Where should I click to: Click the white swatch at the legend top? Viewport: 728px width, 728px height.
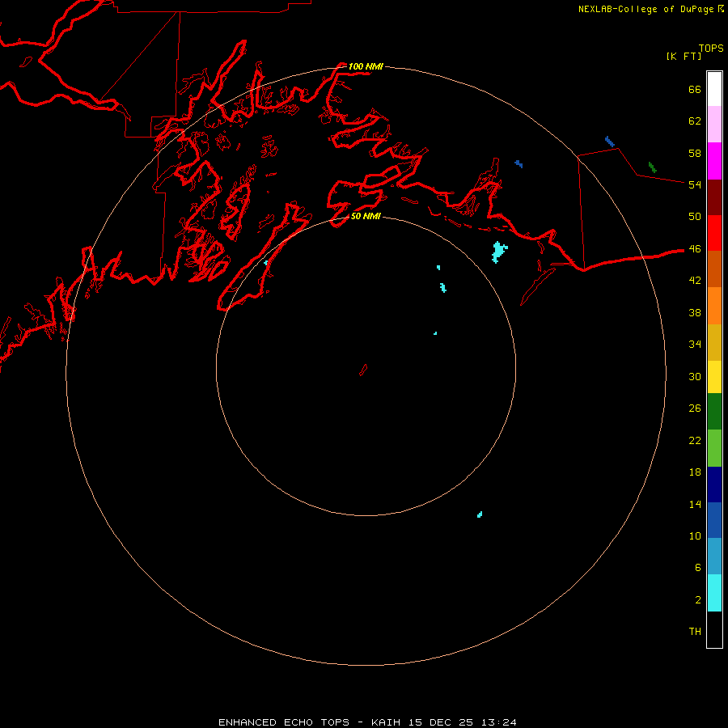(x=714, y=89)
